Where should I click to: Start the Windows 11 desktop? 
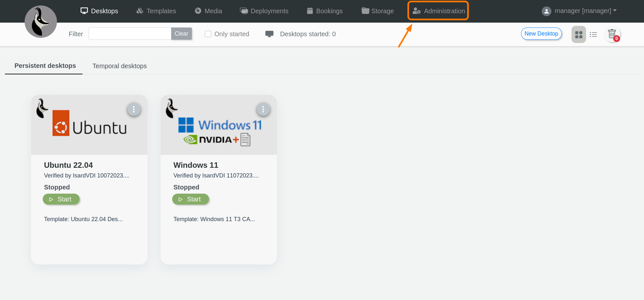(191, 199)
